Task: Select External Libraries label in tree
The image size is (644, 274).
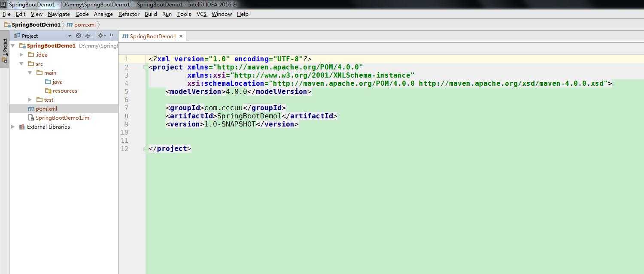Action: point(48,126)
